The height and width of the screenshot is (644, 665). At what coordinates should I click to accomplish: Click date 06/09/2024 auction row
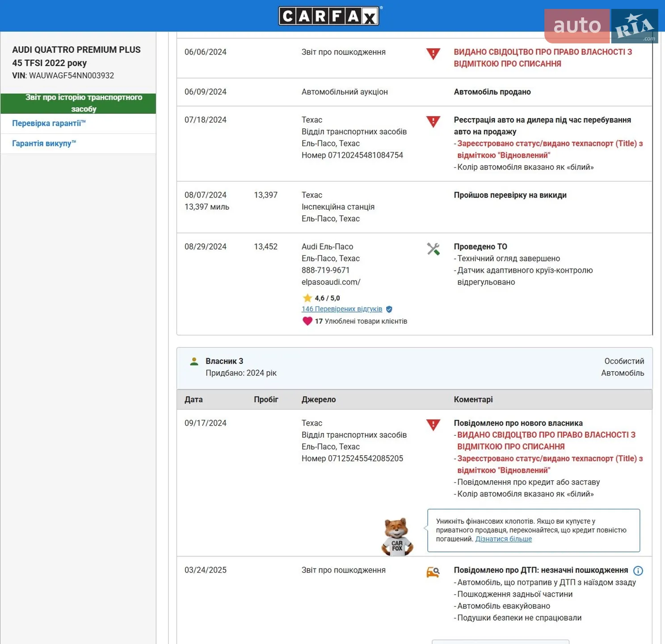point(206,92)
